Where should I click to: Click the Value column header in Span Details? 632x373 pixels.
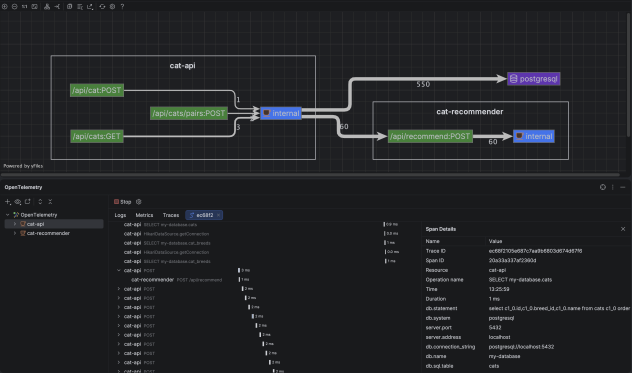point(495,241)
